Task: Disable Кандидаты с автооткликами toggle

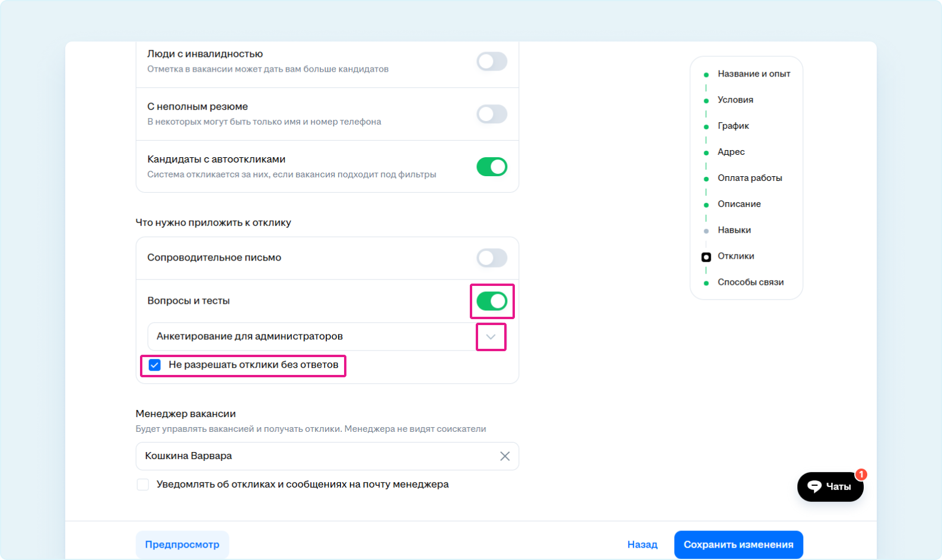Action: (x=492, y=167)
